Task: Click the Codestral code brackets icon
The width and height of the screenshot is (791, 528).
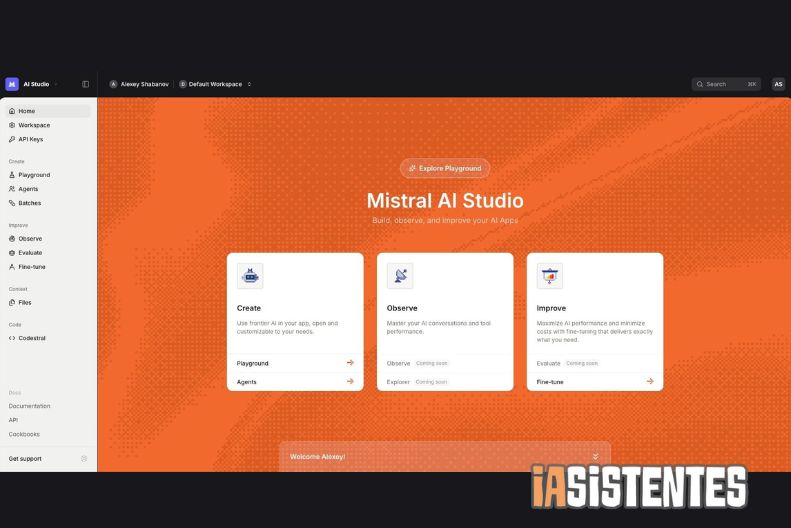Action: pyautogui.click(x=12, y=338)
